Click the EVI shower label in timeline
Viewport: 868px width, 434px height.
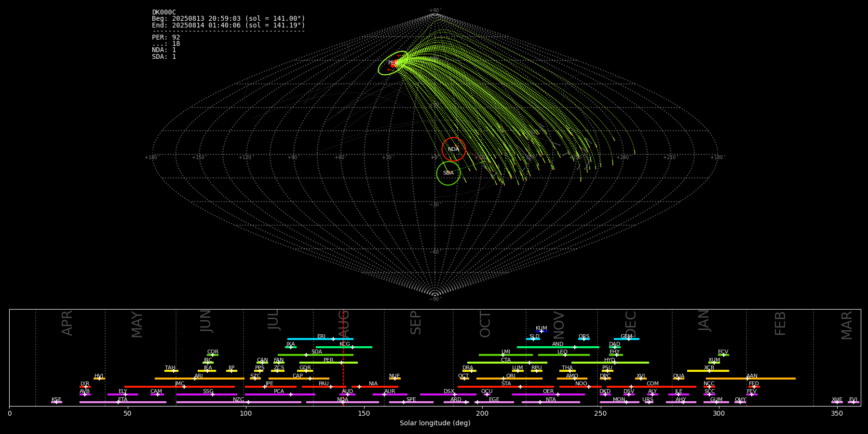853,400
